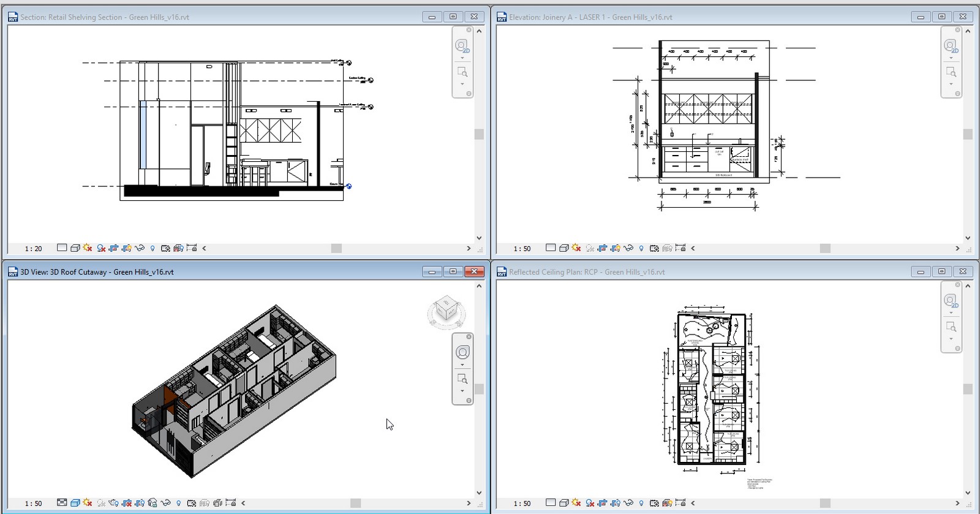Viewport: 980px width, 514px height.
Task: Toggle Sun Path in 3D Roof Cutaway view
Action: [88, 503]
